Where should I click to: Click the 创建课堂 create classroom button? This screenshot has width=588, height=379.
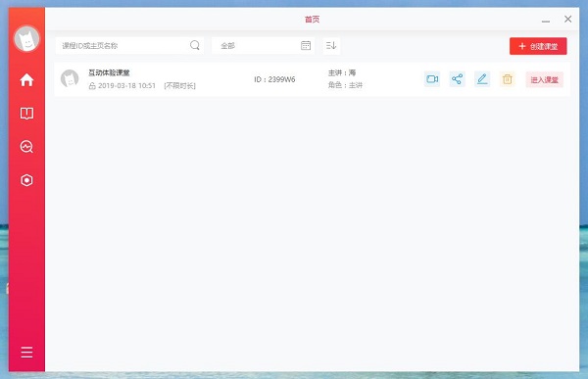coord(538,46)
